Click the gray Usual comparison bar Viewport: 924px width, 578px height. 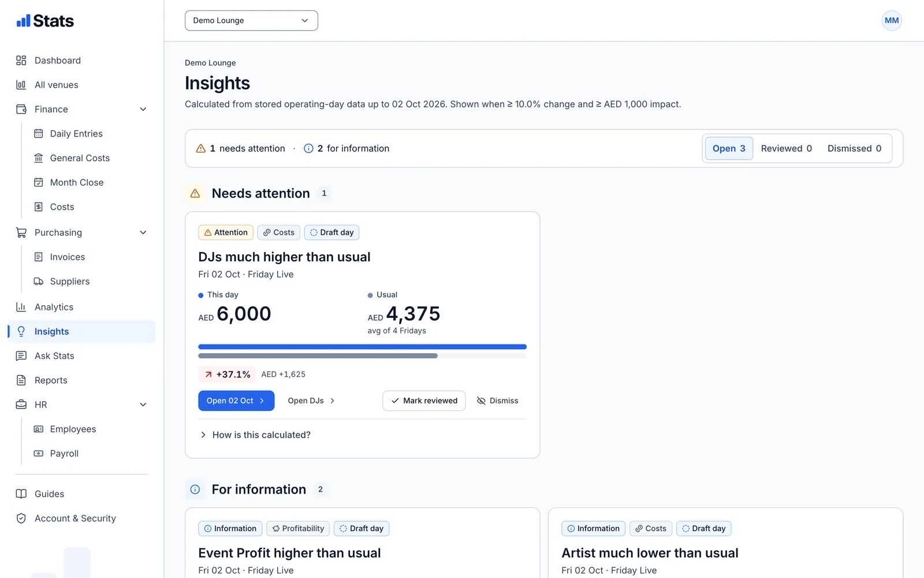pos(318,355)
